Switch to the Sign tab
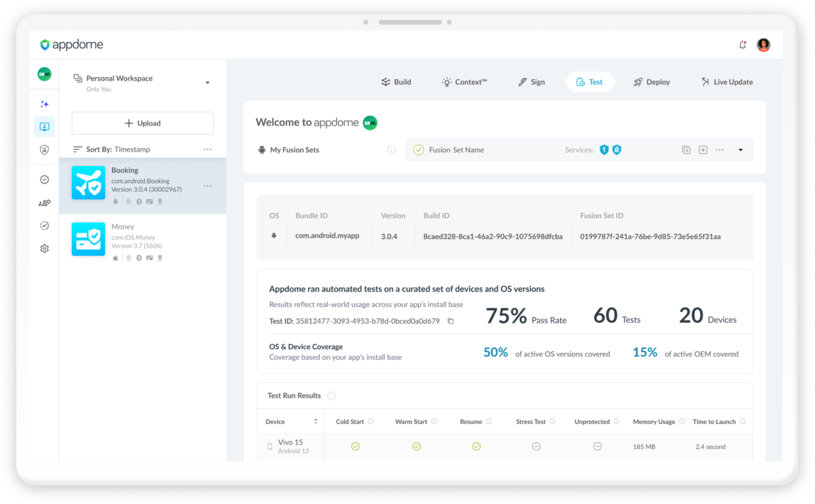Viewport: 815px width, 504px height. [x=531, y=82]
